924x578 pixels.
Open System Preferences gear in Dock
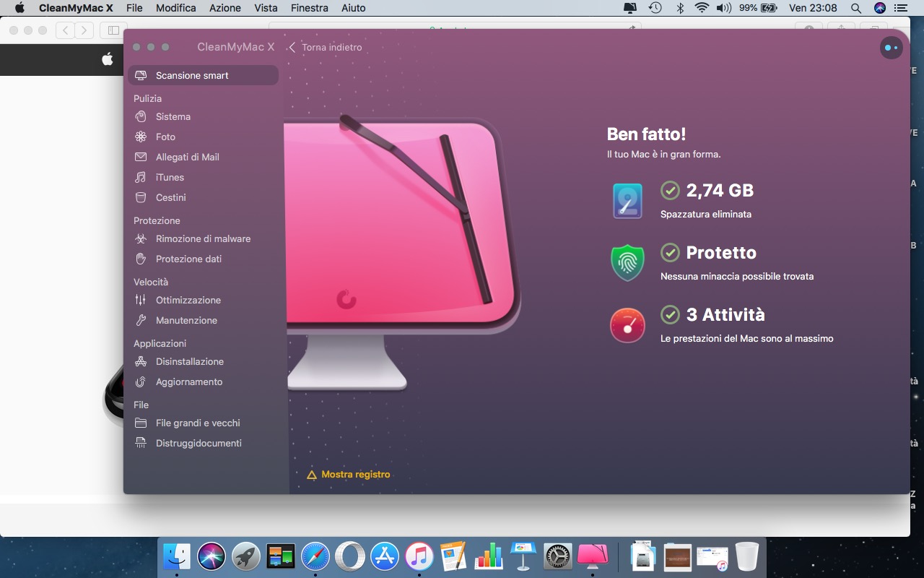557,556
